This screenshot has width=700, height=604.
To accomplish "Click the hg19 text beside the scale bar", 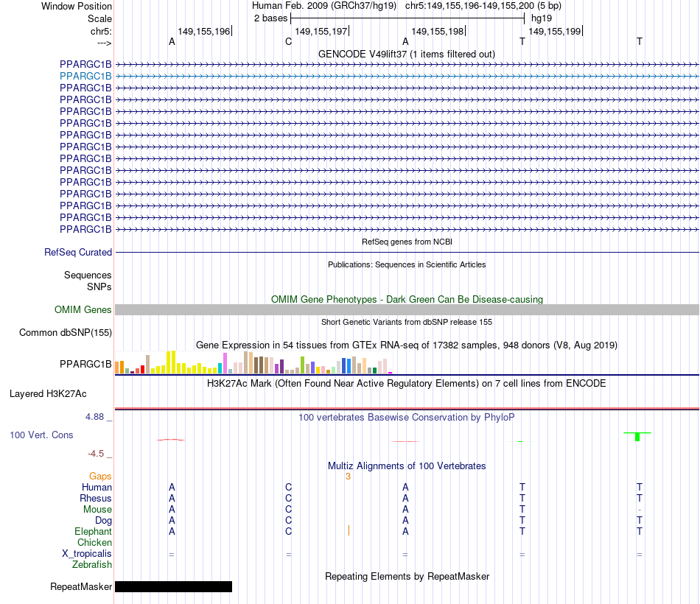I will [x=542, y=18].
